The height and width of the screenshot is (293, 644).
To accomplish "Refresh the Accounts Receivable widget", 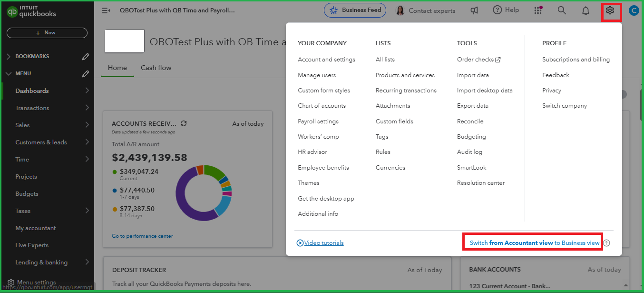I will 184,123.
